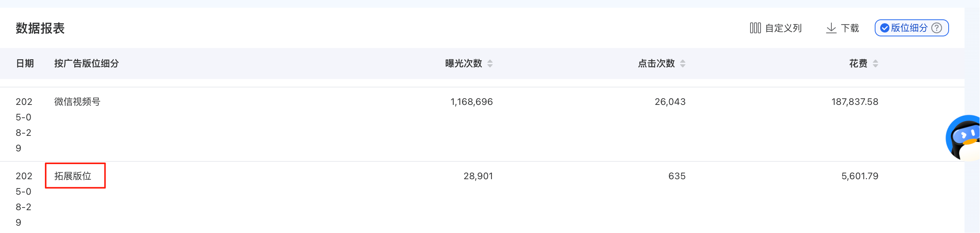Sort by 曝光次数 sort arrows

pyautogui.click(x=490, y=63)
